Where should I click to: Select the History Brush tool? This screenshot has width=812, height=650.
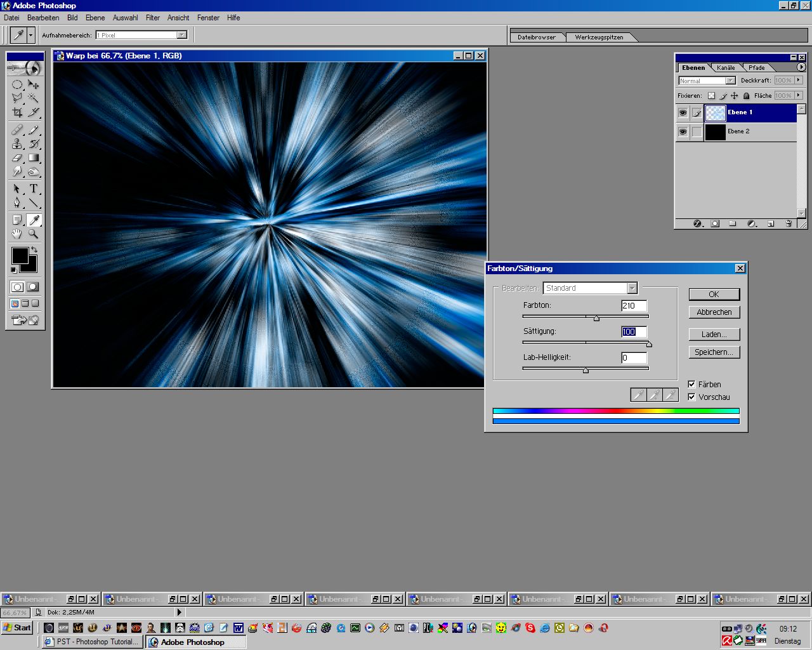tap(34, 144)
